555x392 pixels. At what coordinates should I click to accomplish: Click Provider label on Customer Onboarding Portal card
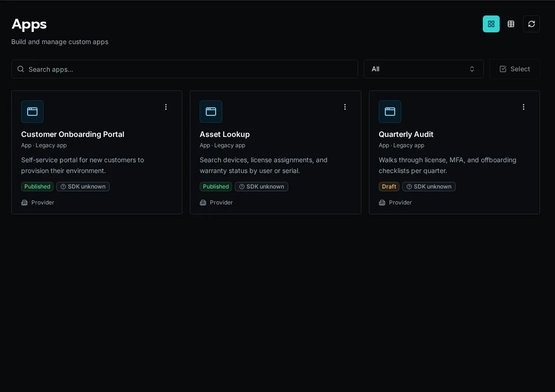[x=43, y=203]
